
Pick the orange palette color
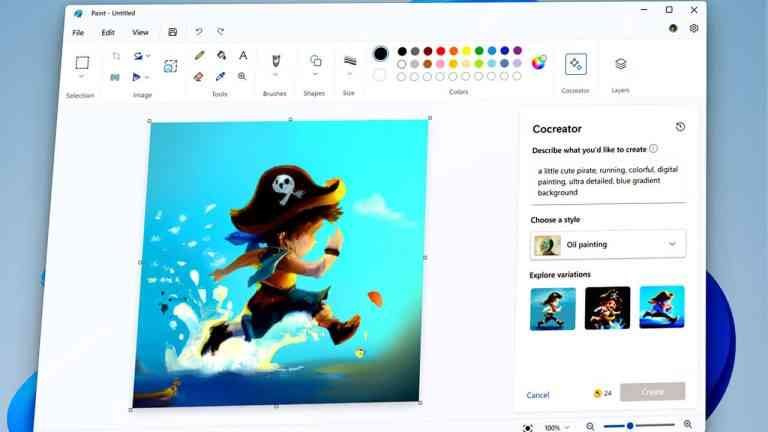coord(453,51)
